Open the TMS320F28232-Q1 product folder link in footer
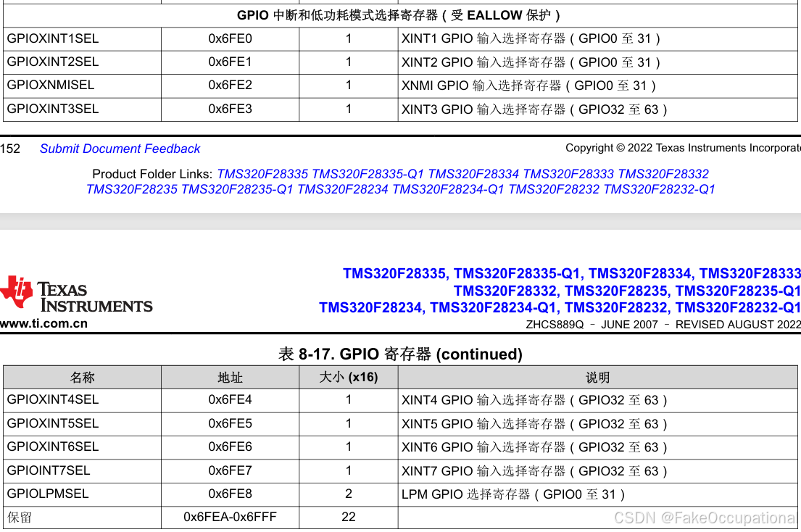Viewport: 801px width, 532px height. (x=659, y=189)
